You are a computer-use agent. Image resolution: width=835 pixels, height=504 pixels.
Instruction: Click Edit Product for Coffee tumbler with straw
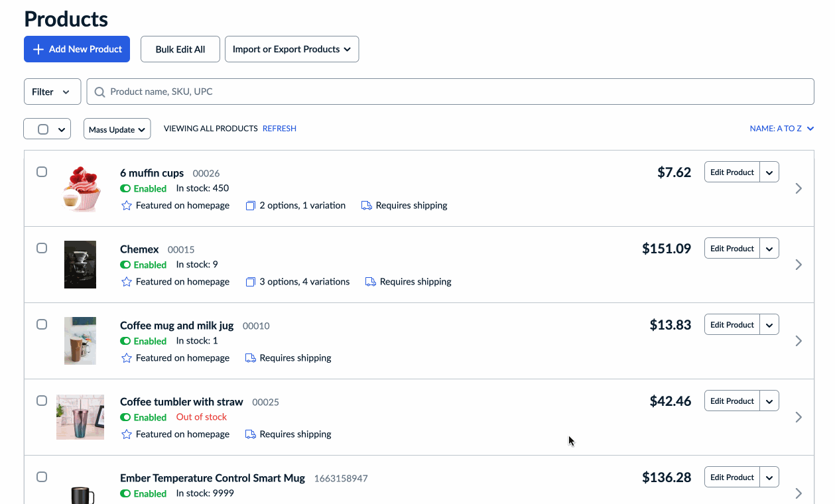(732, 401)
